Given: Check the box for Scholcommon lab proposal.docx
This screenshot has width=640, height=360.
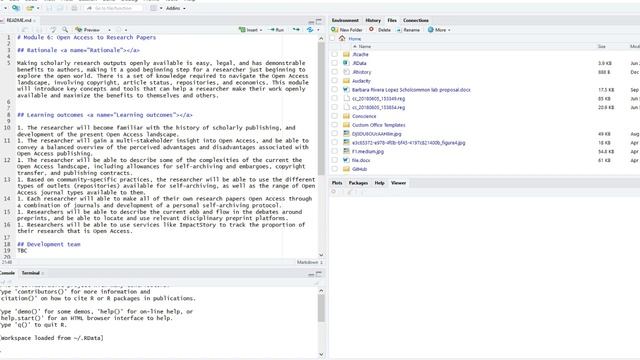Looking at the screenshot, I should click(x=335, y=89).
